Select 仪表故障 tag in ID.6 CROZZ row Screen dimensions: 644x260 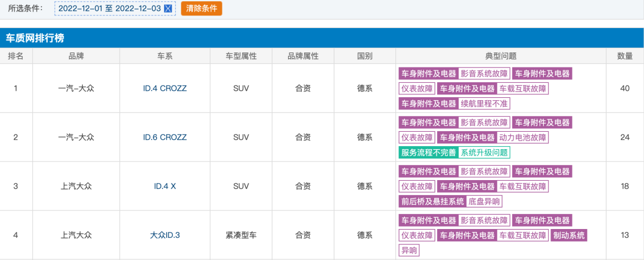(x=417, y=137)
